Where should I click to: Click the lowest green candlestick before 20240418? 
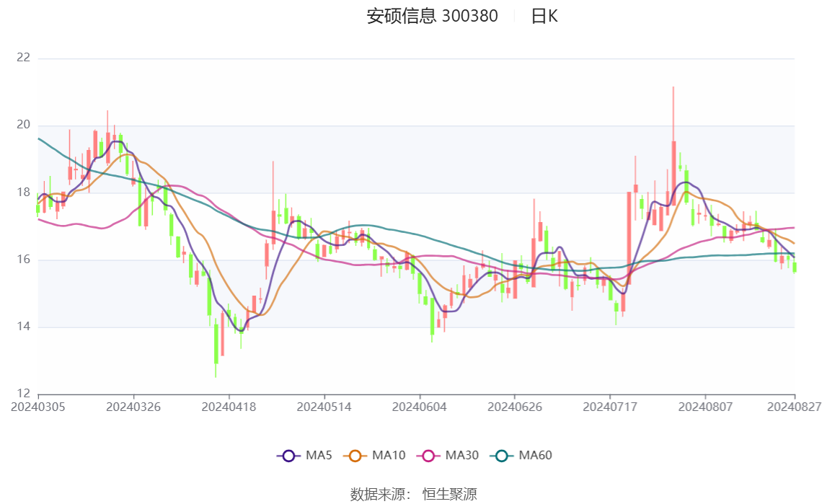point(216,344)
